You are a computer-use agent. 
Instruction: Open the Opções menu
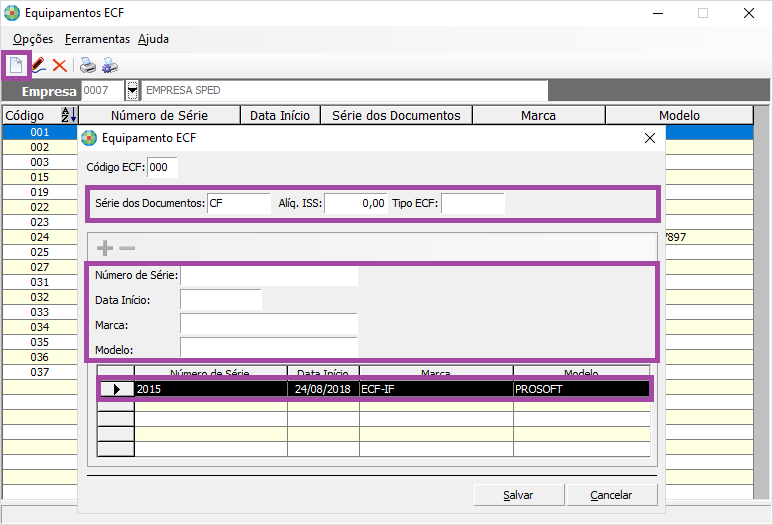[x=33, y=39]
